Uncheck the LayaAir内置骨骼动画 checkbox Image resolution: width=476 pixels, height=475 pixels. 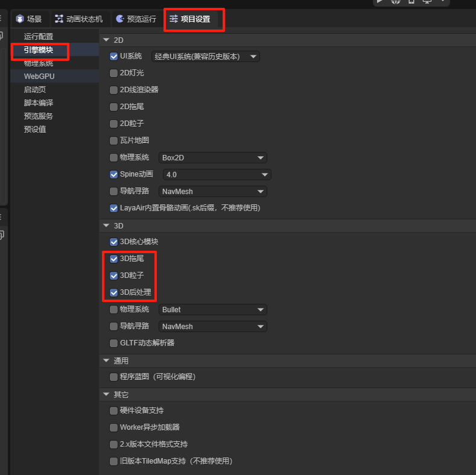click(113, 209)
